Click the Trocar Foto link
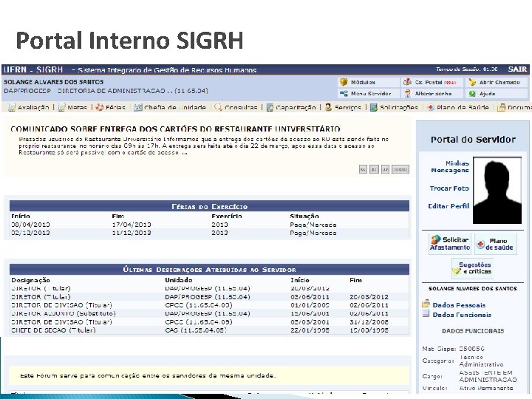 pos(449,188)
